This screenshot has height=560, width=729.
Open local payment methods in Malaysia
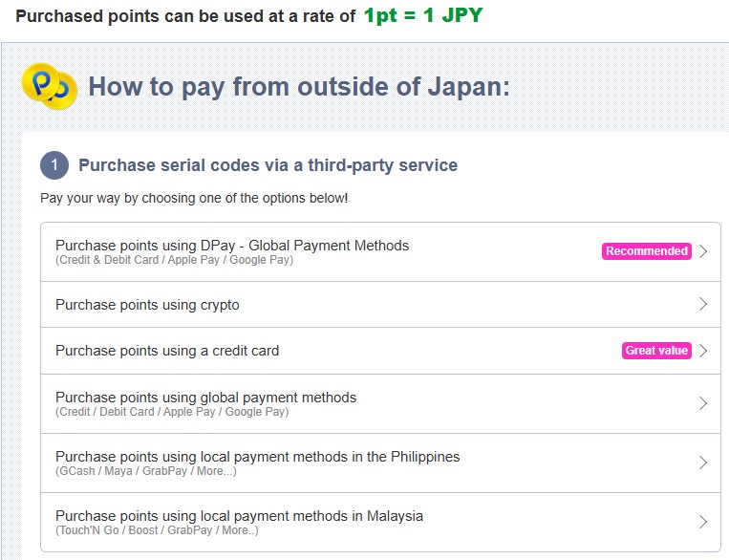(x=381, y=522)
